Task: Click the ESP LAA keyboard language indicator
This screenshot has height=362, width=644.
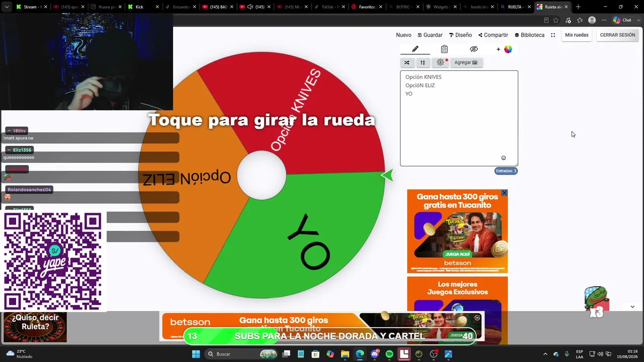Action: [580, 354]
